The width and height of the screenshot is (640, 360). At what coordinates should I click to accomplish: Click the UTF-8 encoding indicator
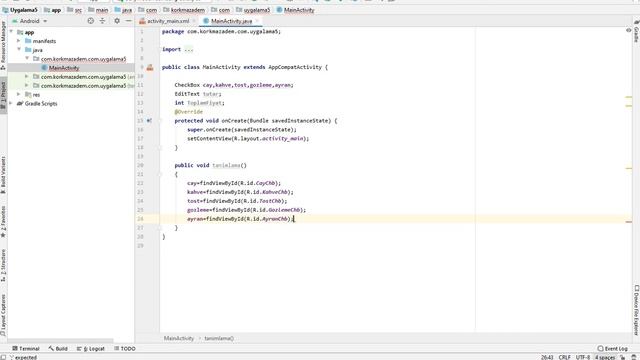pos(583,357)
